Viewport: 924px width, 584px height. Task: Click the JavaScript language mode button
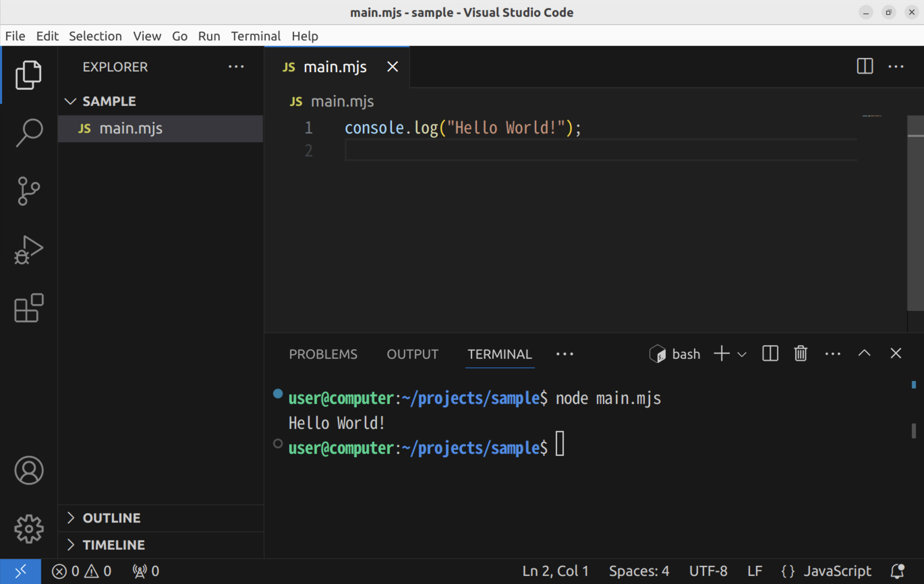click(x=837, y=571)
